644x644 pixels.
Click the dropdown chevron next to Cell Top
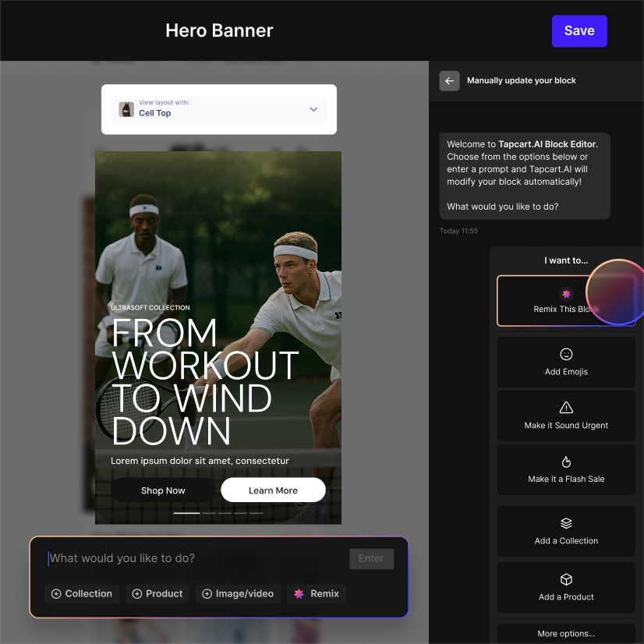(313, 109)
